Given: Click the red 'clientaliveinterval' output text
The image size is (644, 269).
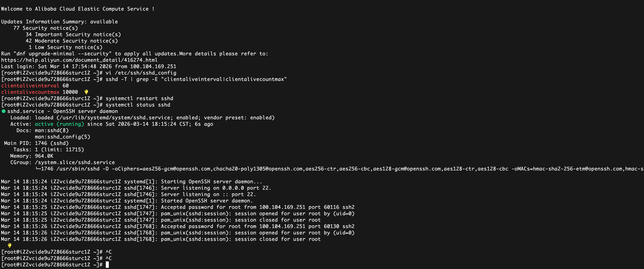Looking at the screenshot, I should (x=30, y=86).
